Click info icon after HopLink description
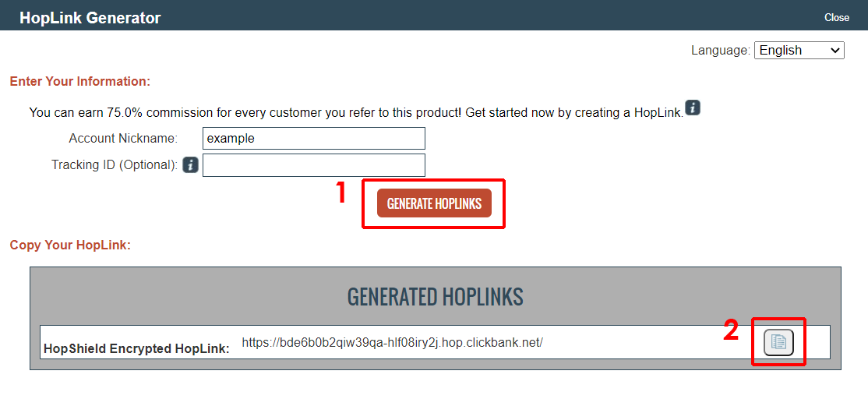 pos(693,108)
